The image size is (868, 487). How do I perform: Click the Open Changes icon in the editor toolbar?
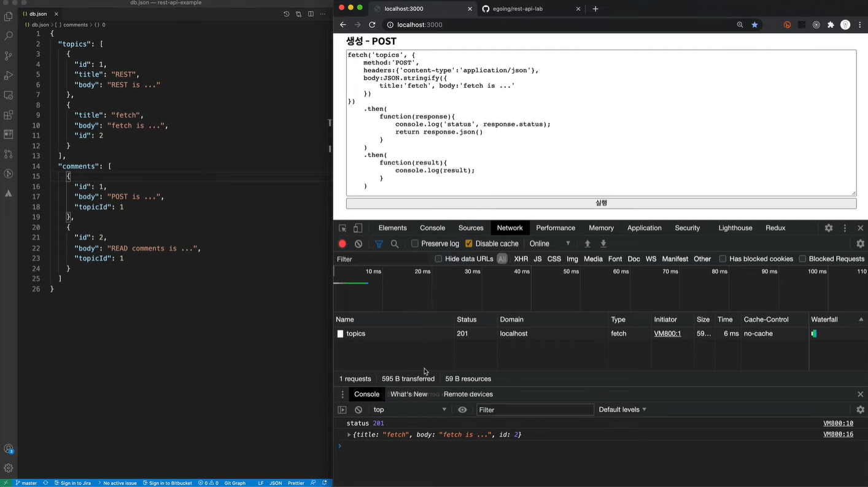point(298,13)
